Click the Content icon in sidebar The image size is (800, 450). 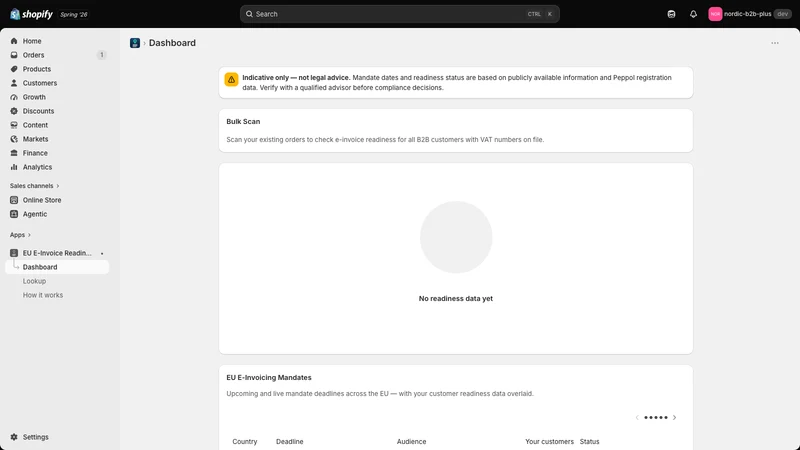tap(14, 125)
